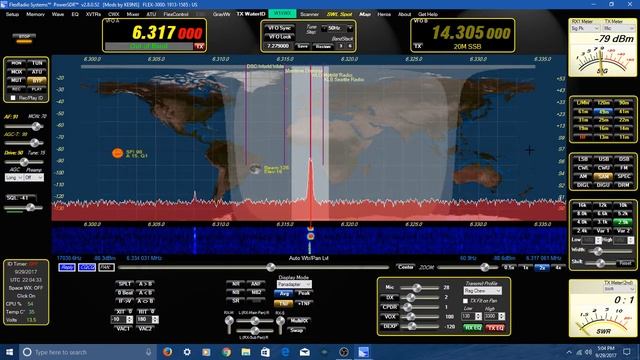
Task: Click the PowerSDR taskbar icon
Action: 363,352
